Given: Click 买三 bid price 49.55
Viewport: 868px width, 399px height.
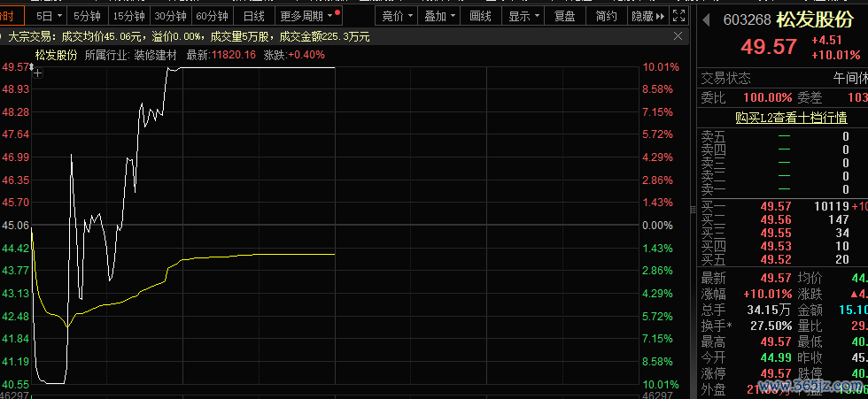Looking at the screenshot, I should [776, 233].
